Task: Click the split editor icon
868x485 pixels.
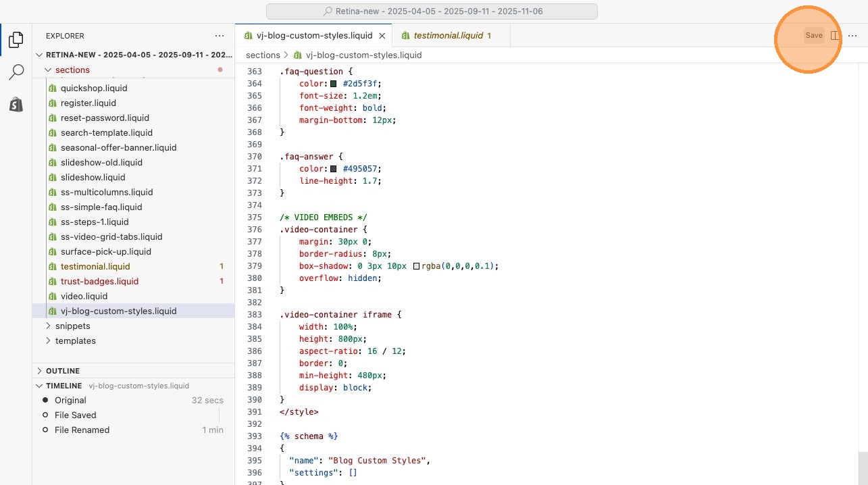Action: tap(835, 36)
